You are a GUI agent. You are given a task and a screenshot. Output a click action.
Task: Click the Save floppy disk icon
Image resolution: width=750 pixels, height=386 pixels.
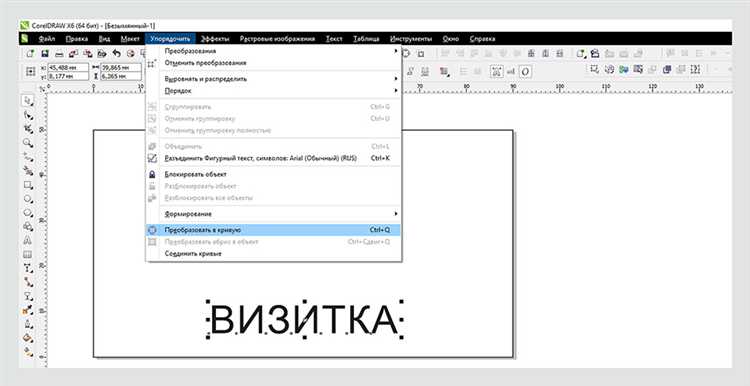[45, 54]
